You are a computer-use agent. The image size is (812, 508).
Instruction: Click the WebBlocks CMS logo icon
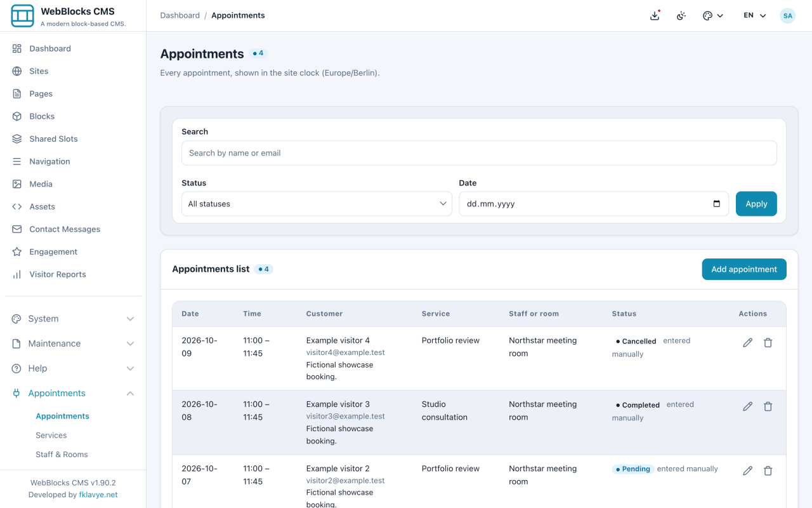pyautogui.click(x=23, y=16)
